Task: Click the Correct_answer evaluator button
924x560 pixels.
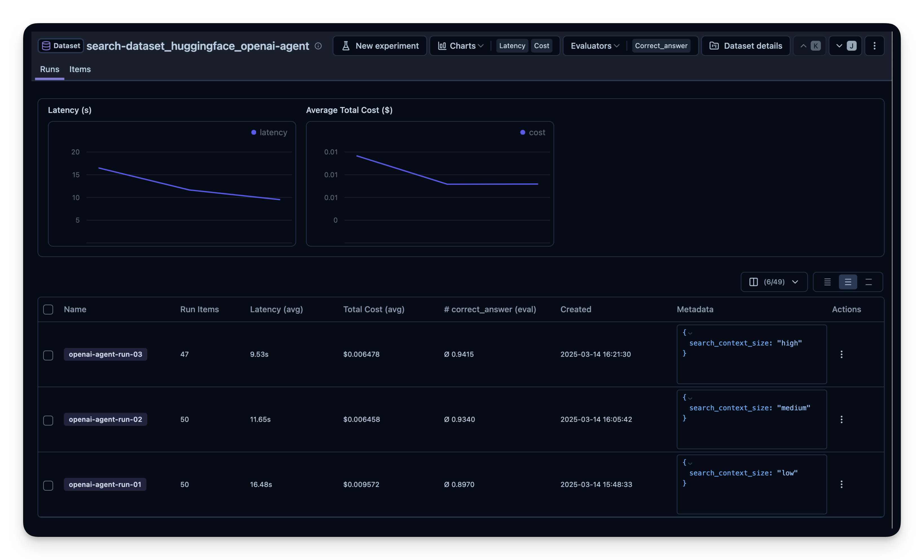Action: [661, 45]
